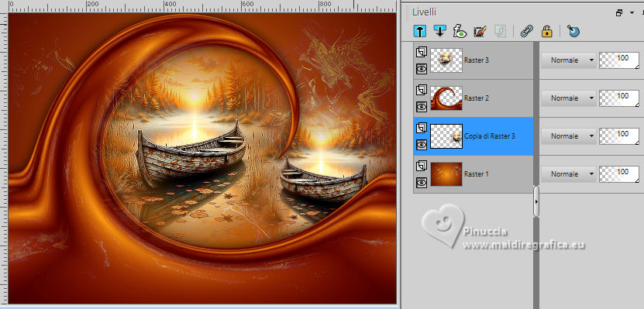Click the Livelli panel float button

pos(619,12)
